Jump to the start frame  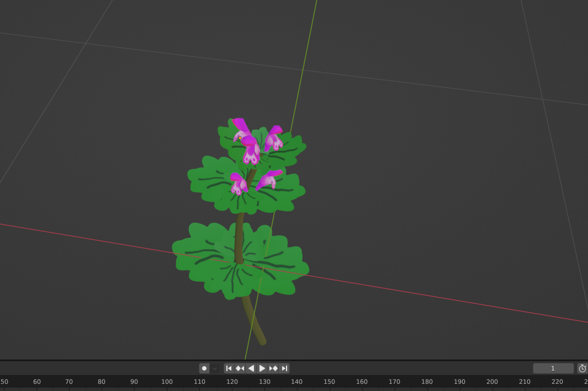[x=229, y=368]
